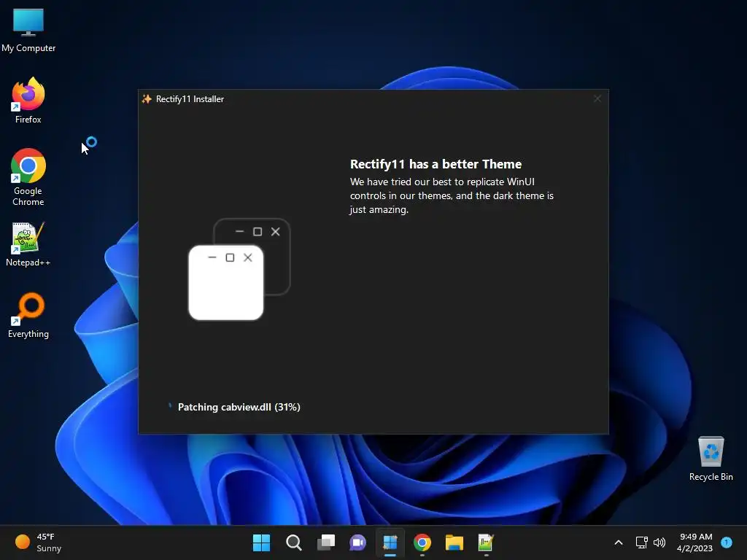Click the 'Rectify11 has a better Theme' heading
The width and height of the screenshot is (747, 560).
(436, 164)
